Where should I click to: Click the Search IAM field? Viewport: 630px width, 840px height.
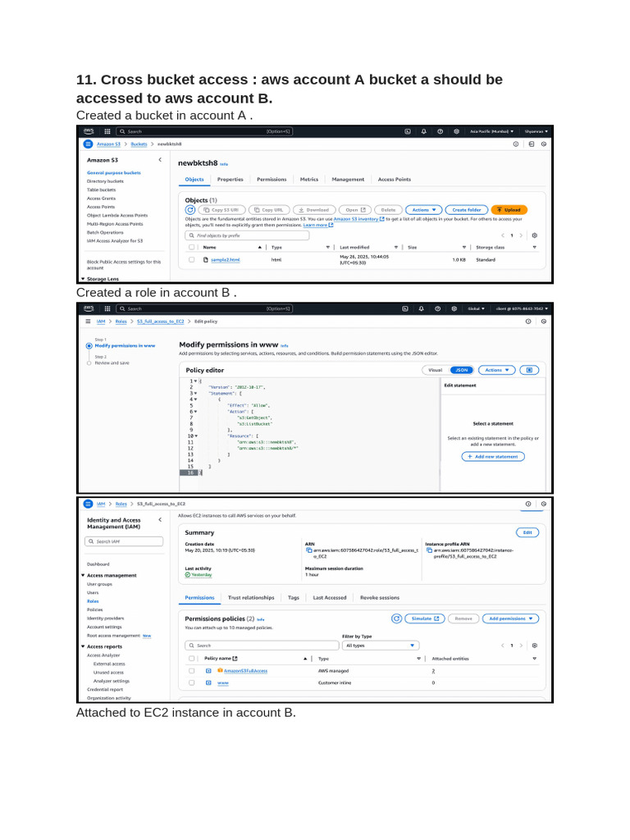(124, 541)
